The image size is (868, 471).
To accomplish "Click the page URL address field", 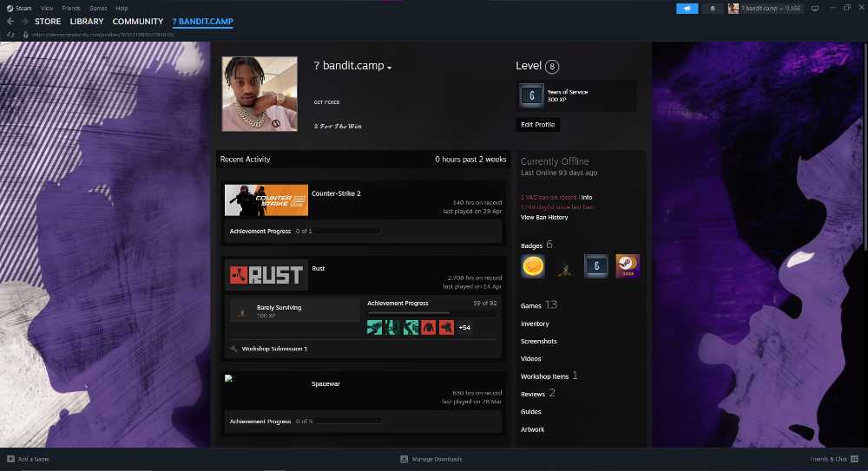I will 103,35.
